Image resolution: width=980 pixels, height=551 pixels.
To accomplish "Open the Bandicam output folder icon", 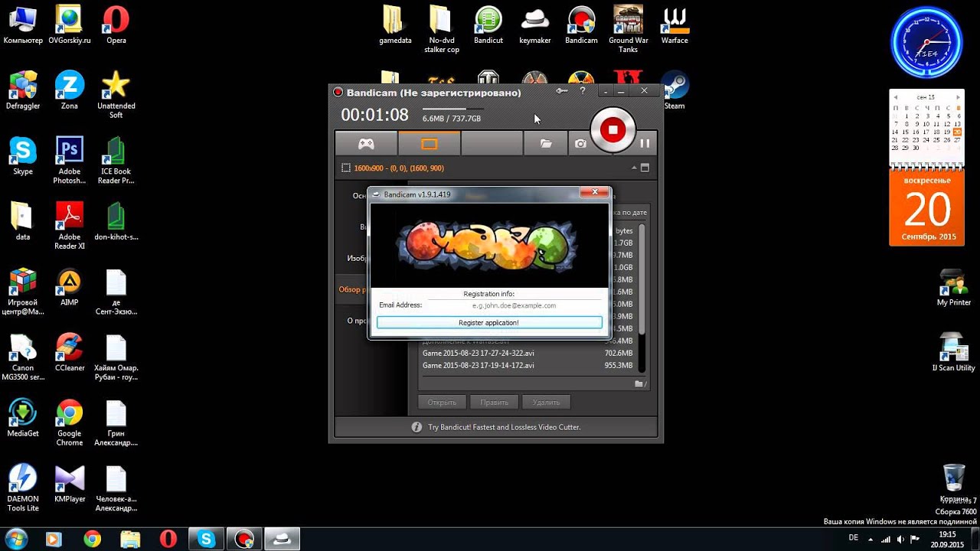I will [546, 143].
